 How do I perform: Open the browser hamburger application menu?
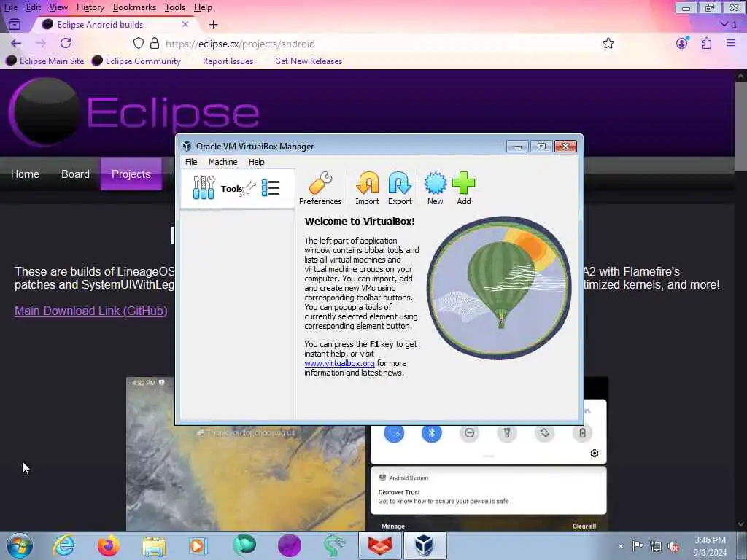(x=731, y=43)
